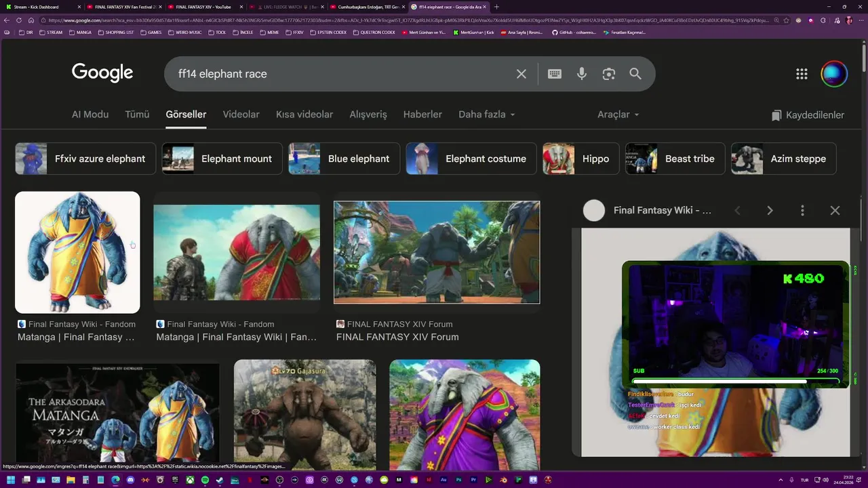868x488 pixels.
Task: Open Kaydedilenler saved items
Action: click(x=808, y=115)
